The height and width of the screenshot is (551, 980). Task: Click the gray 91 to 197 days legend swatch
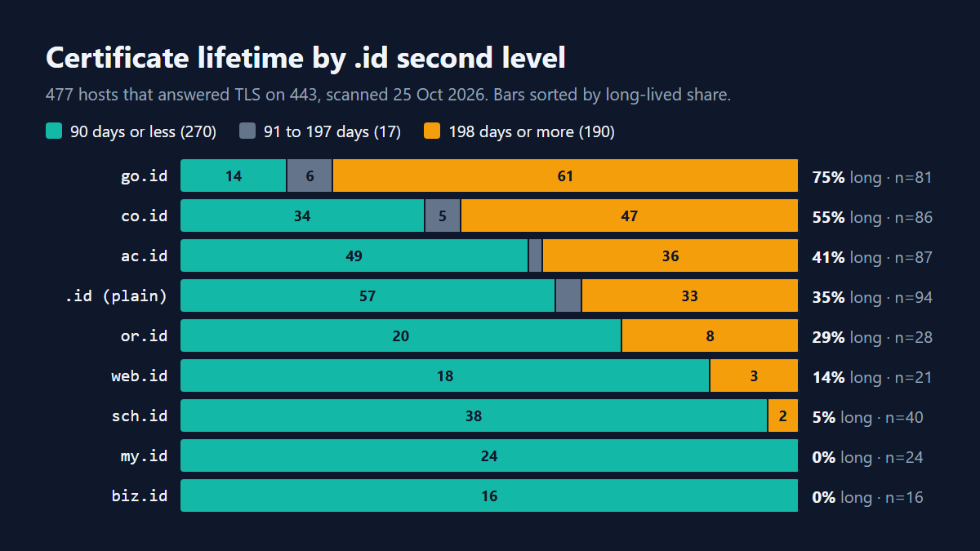[x=248, y=131]
